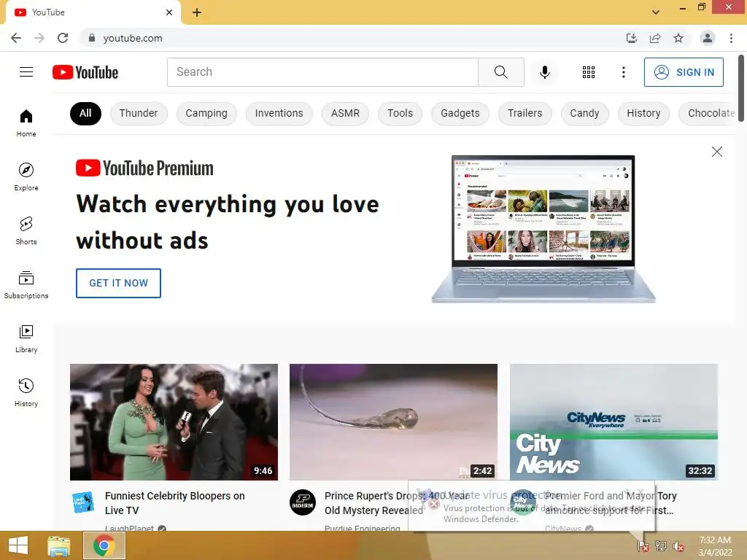The image size is (747, 560).
Task: Open Windows Start button
Action: click(18, 545)
